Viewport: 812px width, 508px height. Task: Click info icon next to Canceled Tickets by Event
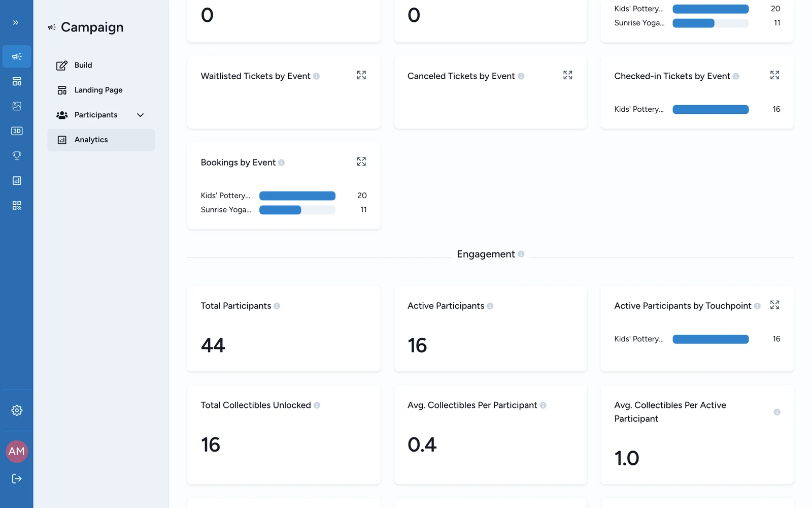521,76
